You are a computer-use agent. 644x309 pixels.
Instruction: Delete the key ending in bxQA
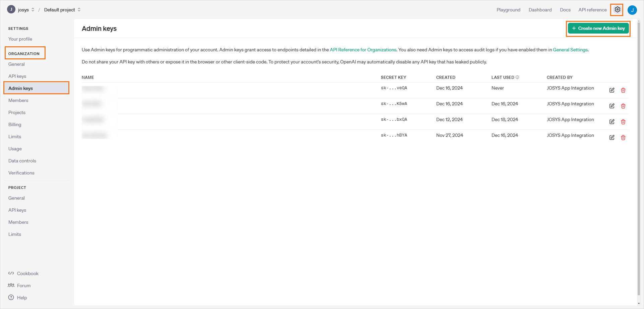point(623,122)
